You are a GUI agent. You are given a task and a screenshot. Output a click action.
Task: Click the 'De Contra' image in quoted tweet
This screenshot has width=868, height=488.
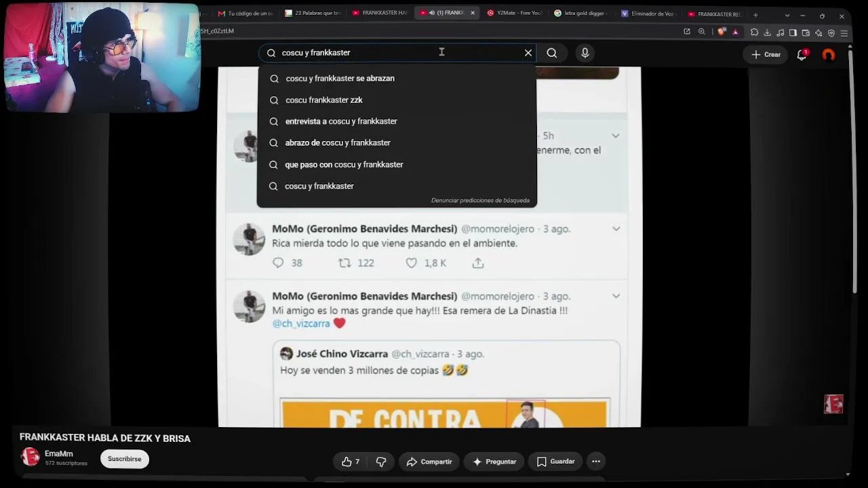pos(445,413)
